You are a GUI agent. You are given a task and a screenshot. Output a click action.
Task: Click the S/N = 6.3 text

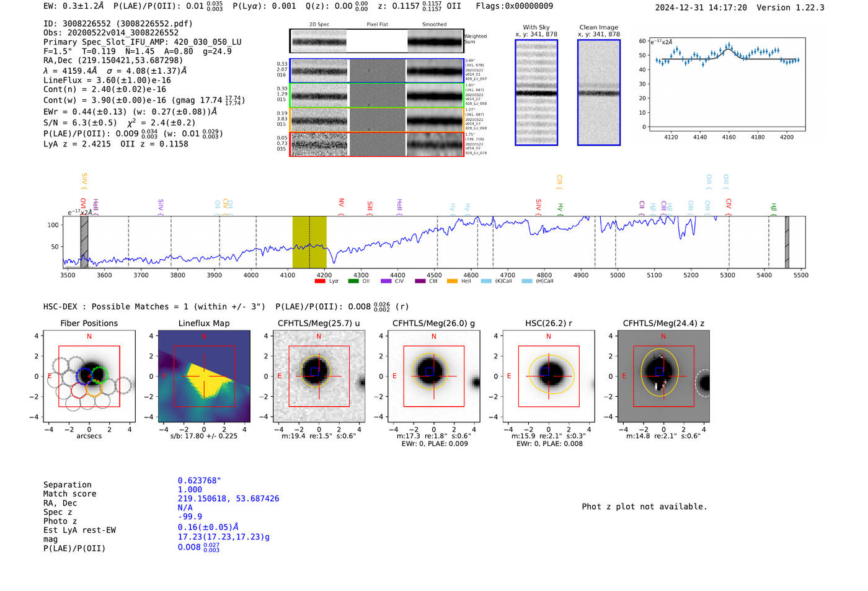point(80,123)
